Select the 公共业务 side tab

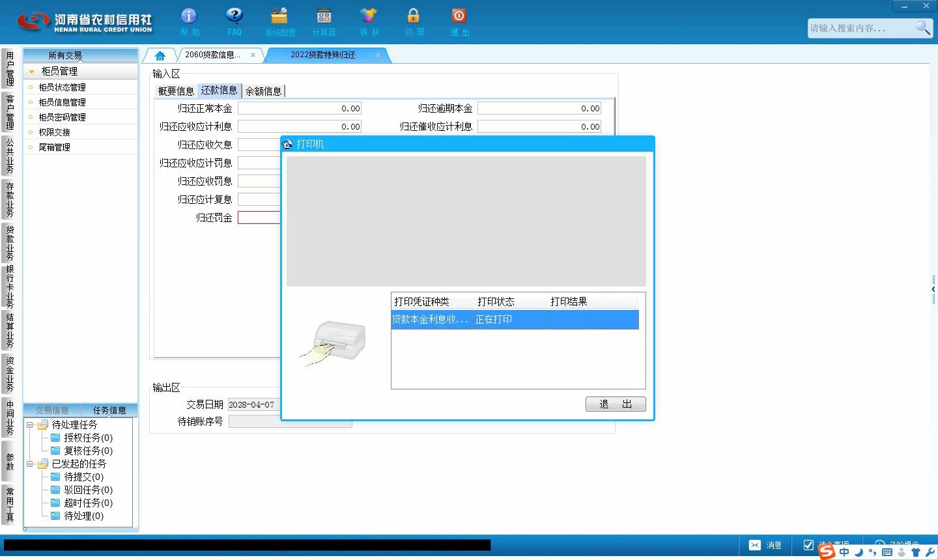click(x=9, y=155)
